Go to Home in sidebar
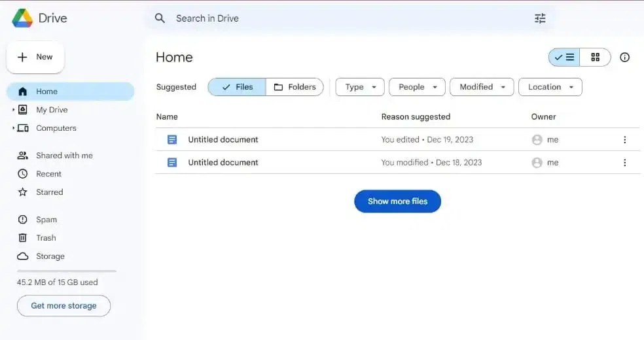This screenshot has height=340, width=644. (71, 92)
